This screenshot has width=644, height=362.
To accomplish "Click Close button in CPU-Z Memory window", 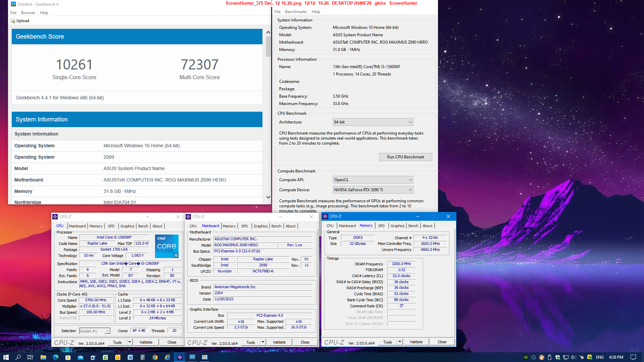I will (x=442, y=342).
